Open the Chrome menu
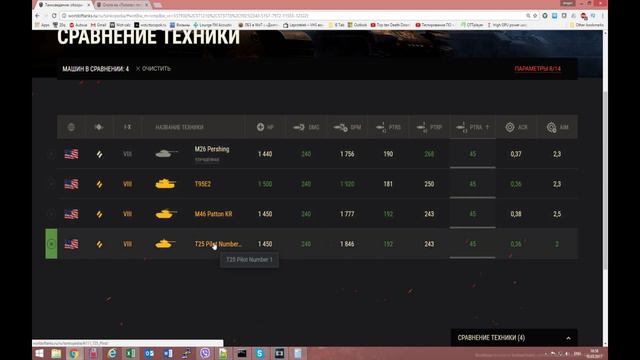This screenshot has height=360, width=640. pos(603,16)
